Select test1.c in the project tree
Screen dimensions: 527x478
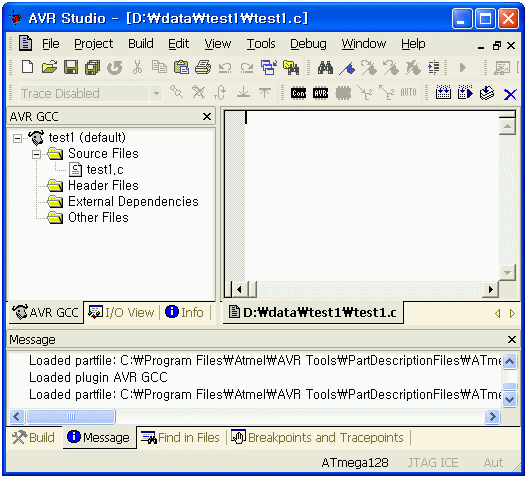point(105,170)
